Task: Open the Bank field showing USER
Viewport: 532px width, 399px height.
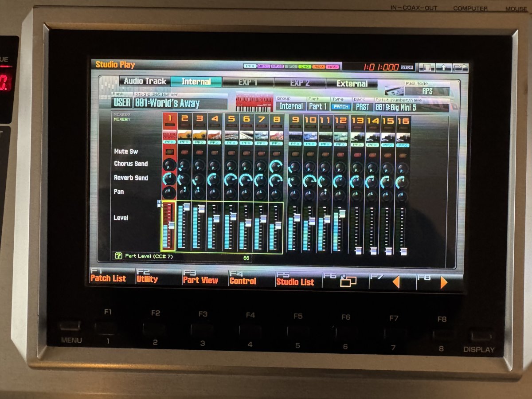Action: point(122,103)
